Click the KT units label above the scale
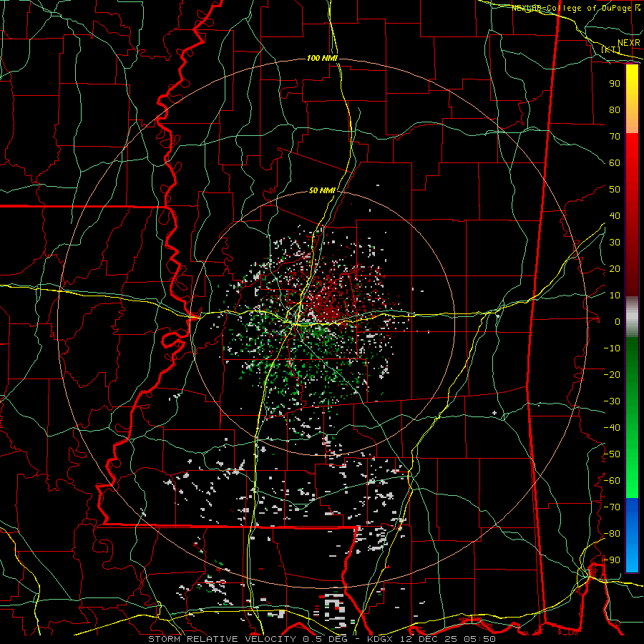Viewport: 644px width, 644px height. [610, 49]
